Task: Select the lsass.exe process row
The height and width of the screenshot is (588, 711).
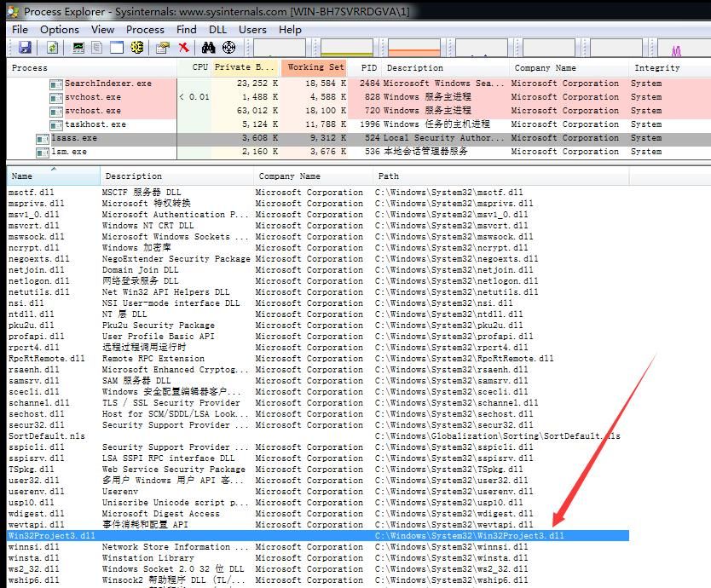Action: click(x=358, y=138)
